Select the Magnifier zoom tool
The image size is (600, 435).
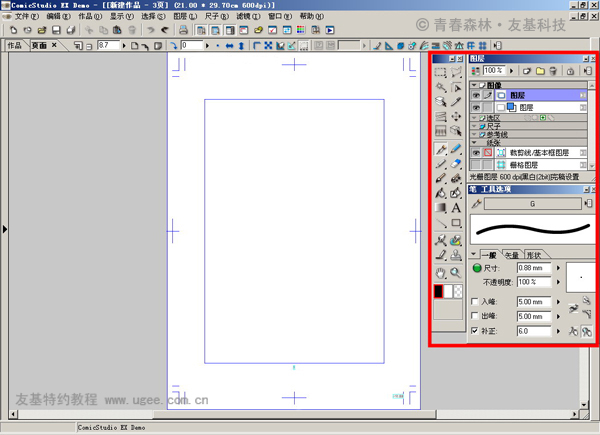pyautogui.click(x=456, y=272)
